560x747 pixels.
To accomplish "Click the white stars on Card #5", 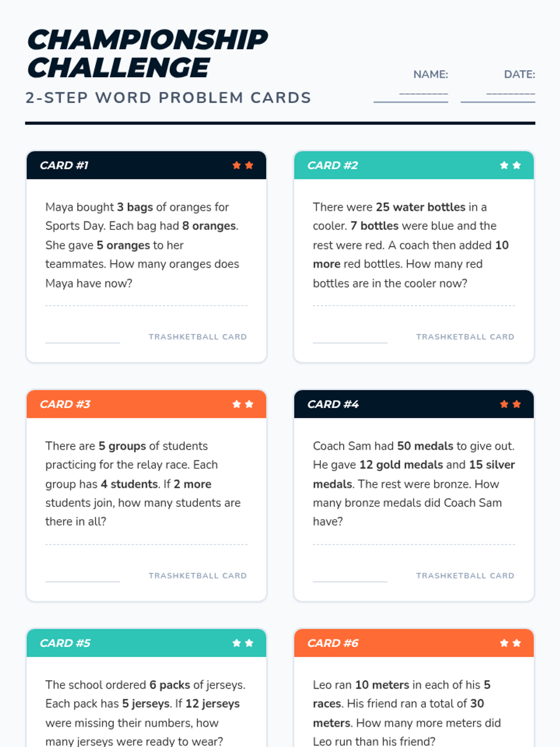I will pyautogui.click(x=243, y=643).
